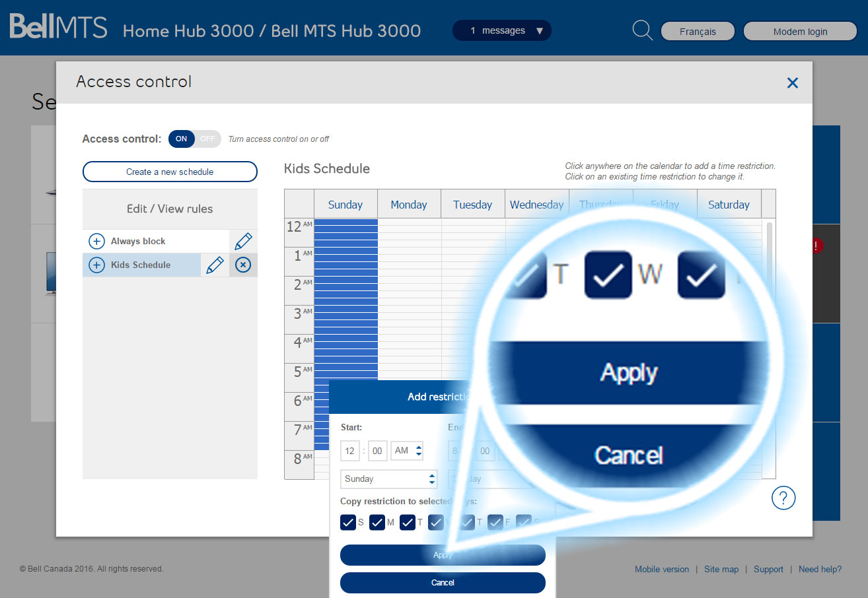Open the Support footer link
868x598 pixels.
[768, 569]
